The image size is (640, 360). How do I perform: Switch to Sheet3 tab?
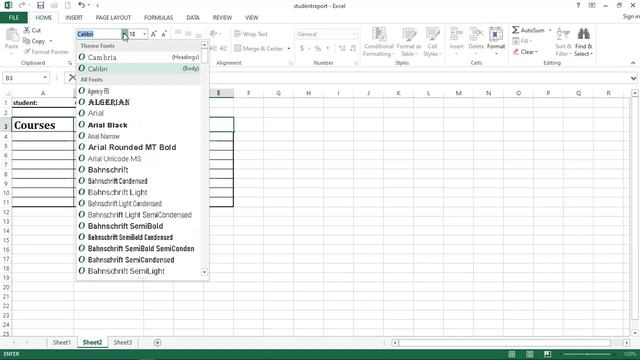click(122, 342)
